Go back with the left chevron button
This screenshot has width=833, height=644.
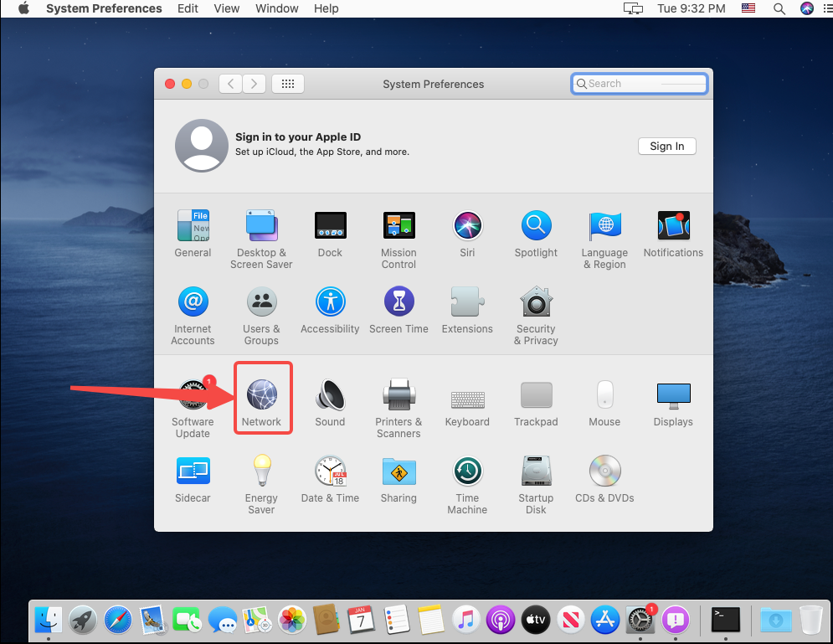click(x=230, y=84)
